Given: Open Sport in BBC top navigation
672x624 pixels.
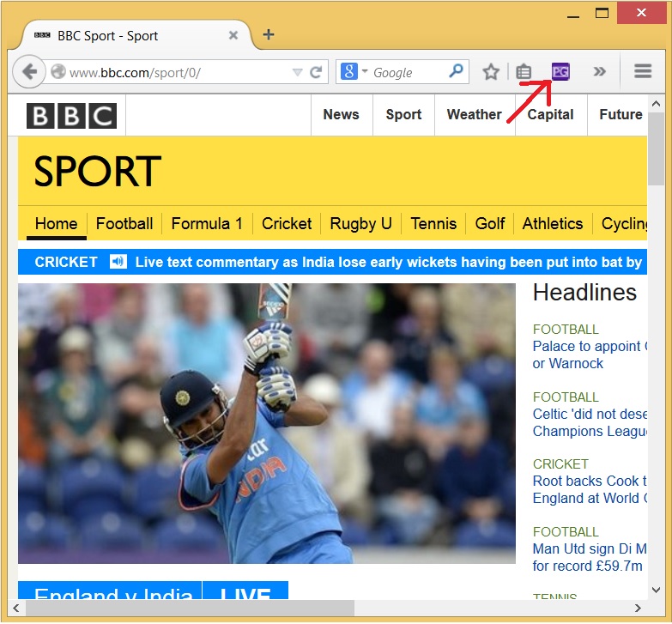Looking at the screenshot, I should pyautogui.click(x=403, y=114).
